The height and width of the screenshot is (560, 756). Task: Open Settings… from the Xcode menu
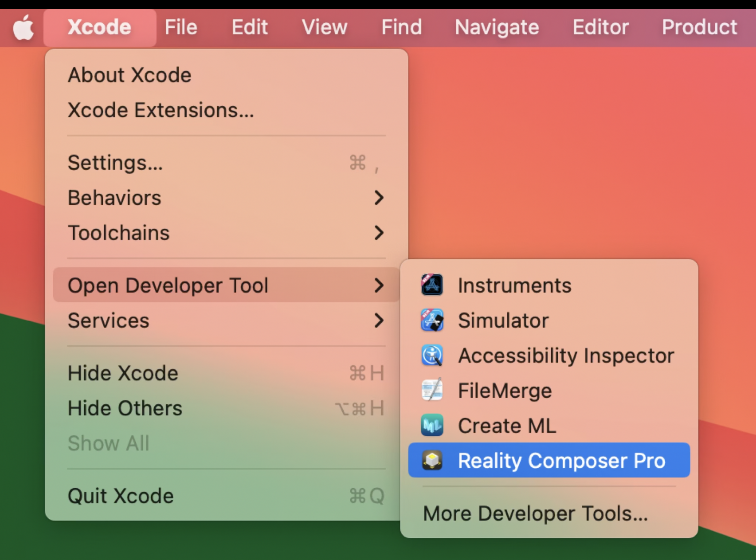point(115,163)
